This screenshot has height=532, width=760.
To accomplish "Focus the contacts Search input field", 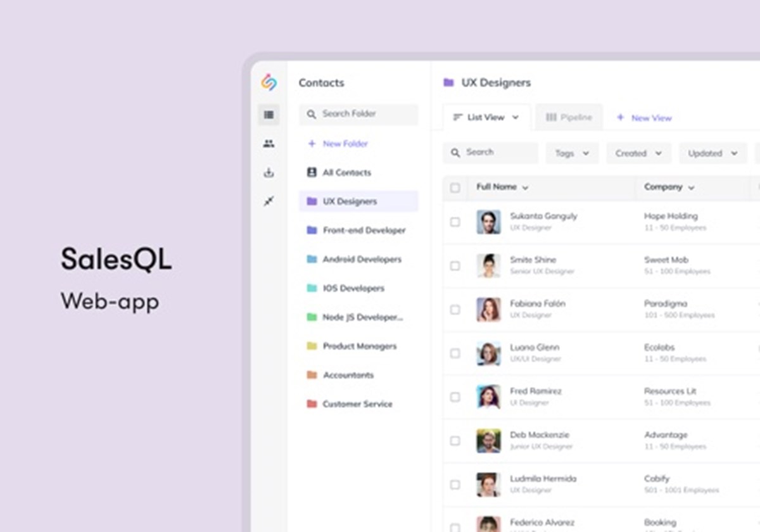I will (490, 153).
